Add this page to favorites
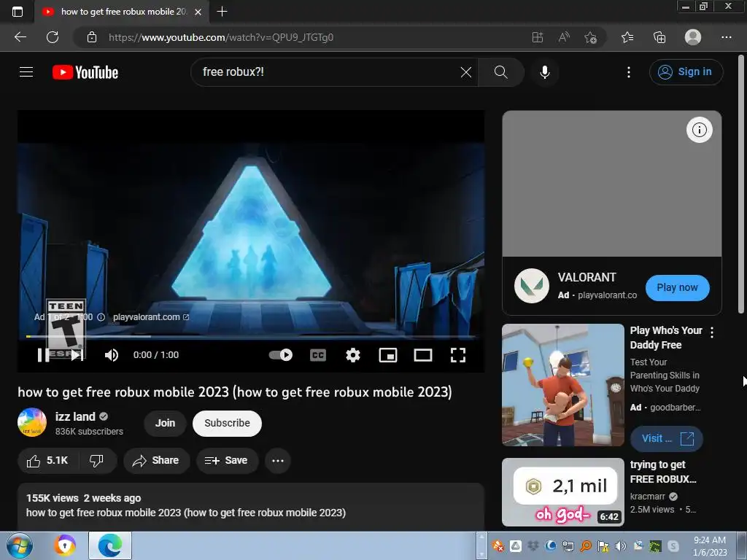This screenshot has width=747, height=560. coord(591,37)
